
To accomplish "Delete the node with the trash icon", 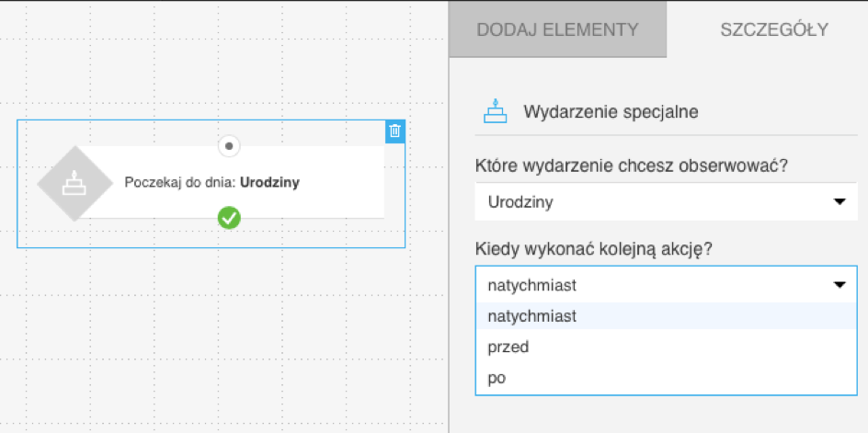I will coord(394,131).
